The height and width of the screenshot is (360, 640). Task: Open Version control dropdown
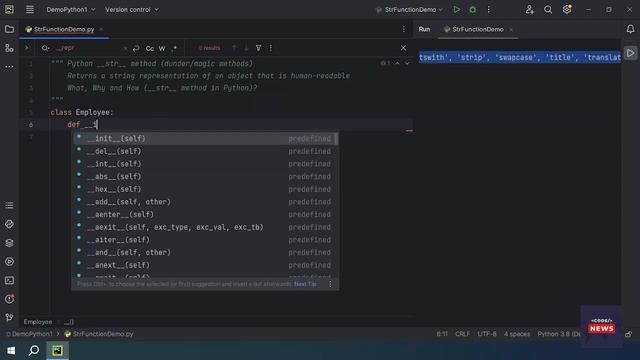(131, 9)
